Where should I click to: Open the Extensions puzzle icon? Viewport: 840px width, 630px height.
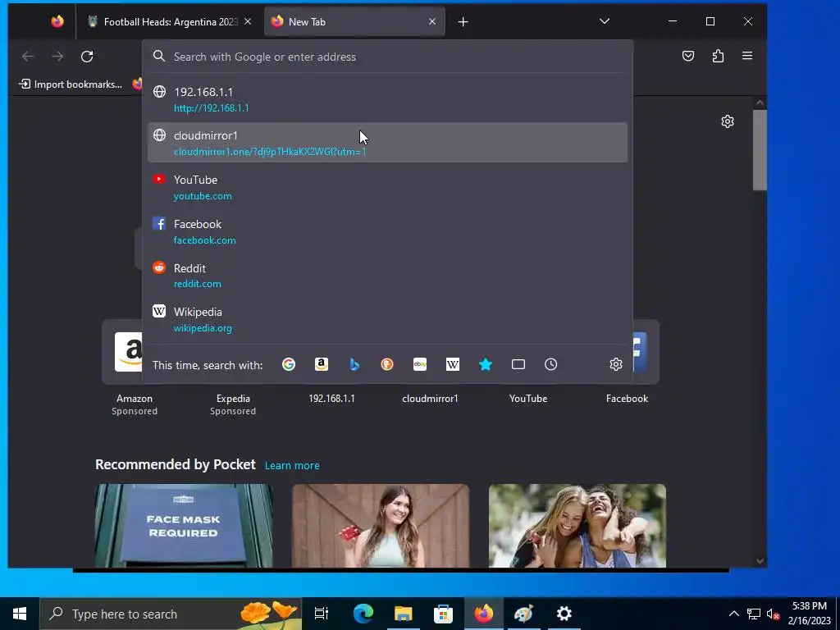[x=718, y=56]
